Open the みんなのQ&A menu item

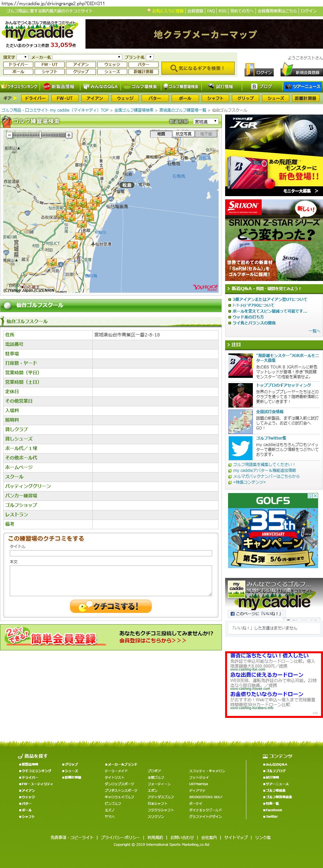(x=100, y=86)
